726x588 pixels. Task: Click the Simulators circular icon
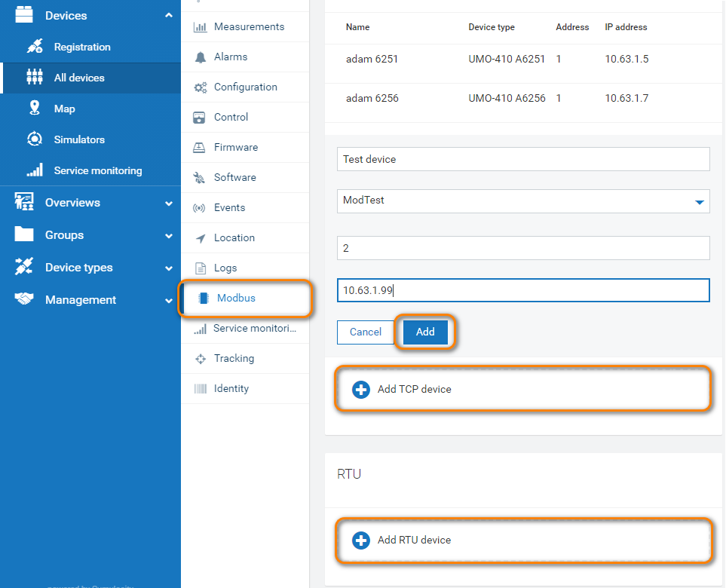[35, 139]
